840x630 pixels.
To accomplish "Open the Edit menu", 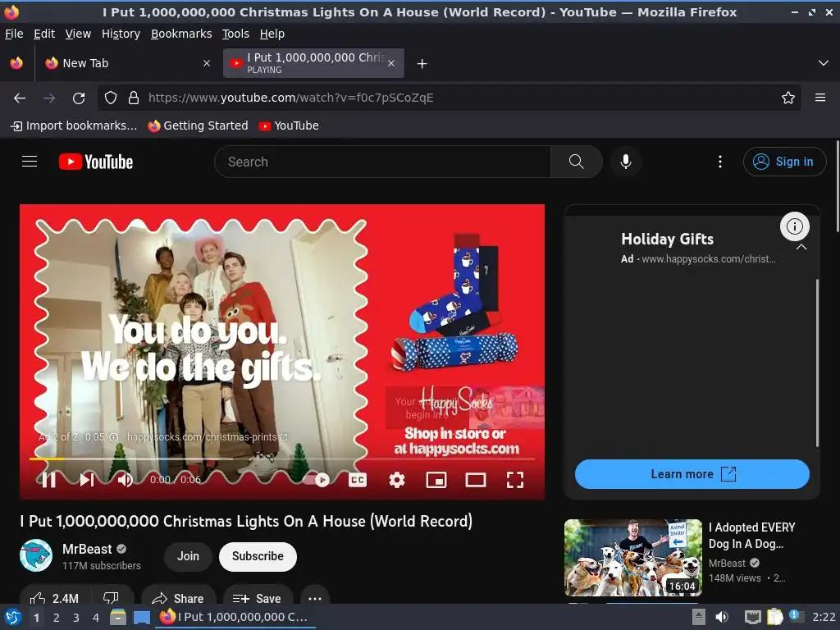I will click(44, 34).
